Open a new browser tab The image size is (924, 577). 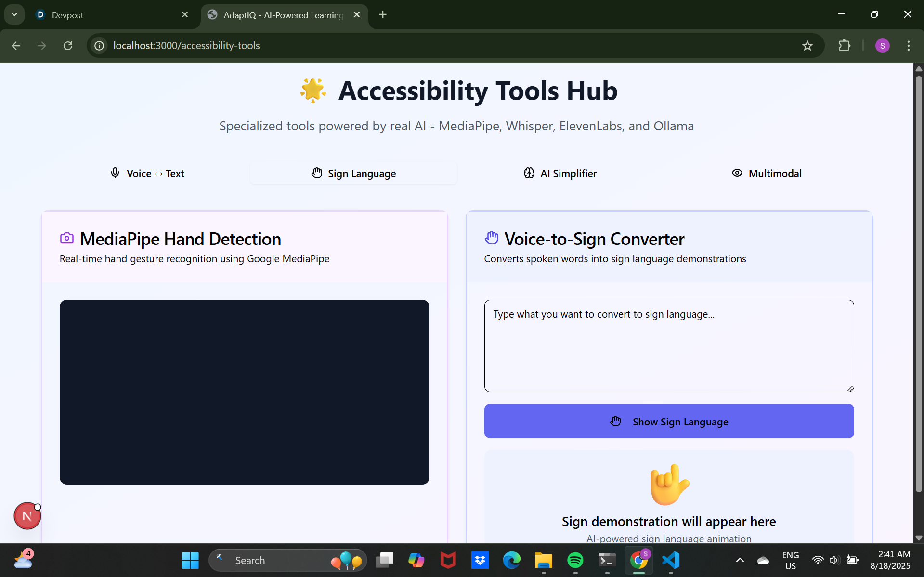pos(383,14)
